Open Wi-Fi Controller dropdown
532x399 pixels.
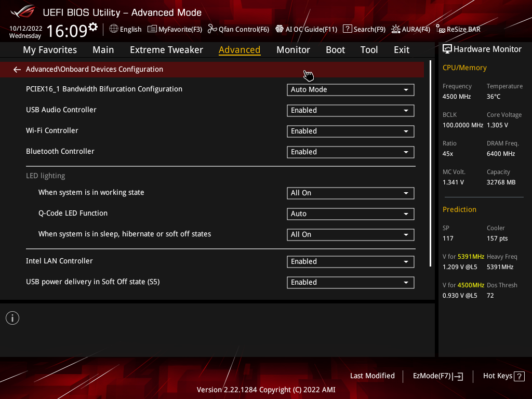pos(351,131)
